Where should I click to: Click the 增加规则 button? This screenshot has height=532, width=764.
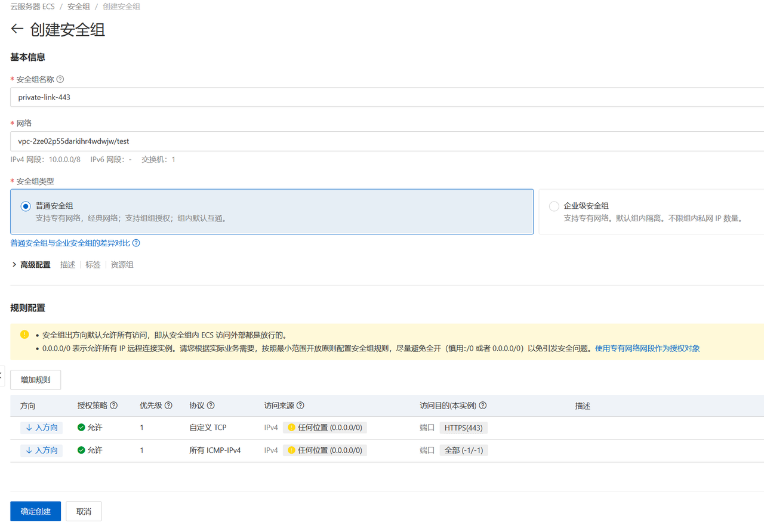click(35, 380)
